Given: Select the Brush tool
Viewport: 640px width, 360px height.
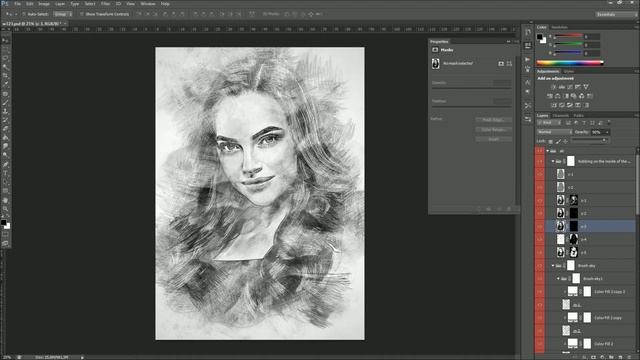Looking at the screenshot, I should click(x=5, y=102).
